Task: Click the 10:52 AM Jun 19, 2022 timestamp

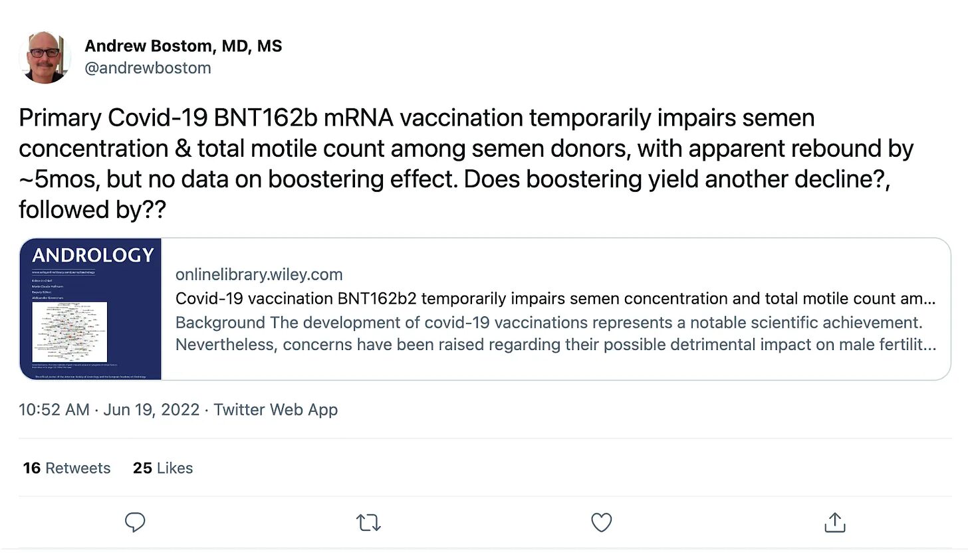Action: pos(109,409)
